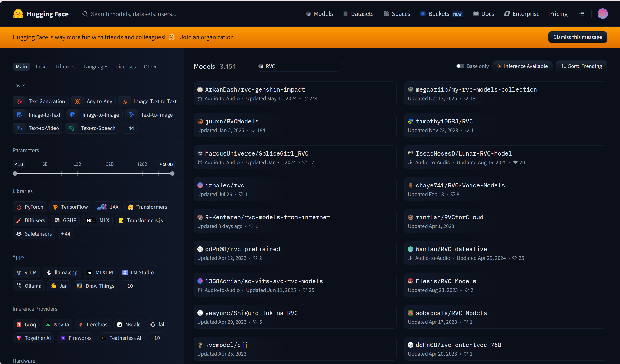
Task: Click the Join an organization link
Action: (x=207, y=37)
